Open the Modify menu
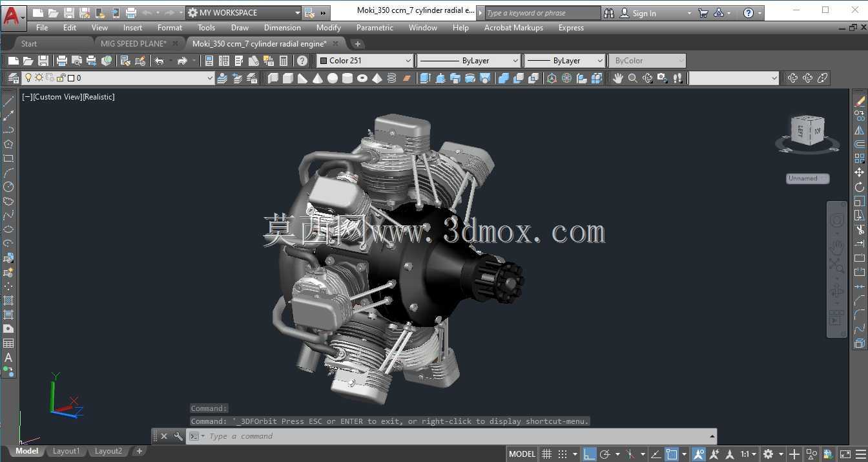The height and width of the screenshot is (462, 868). pos(328,28)
